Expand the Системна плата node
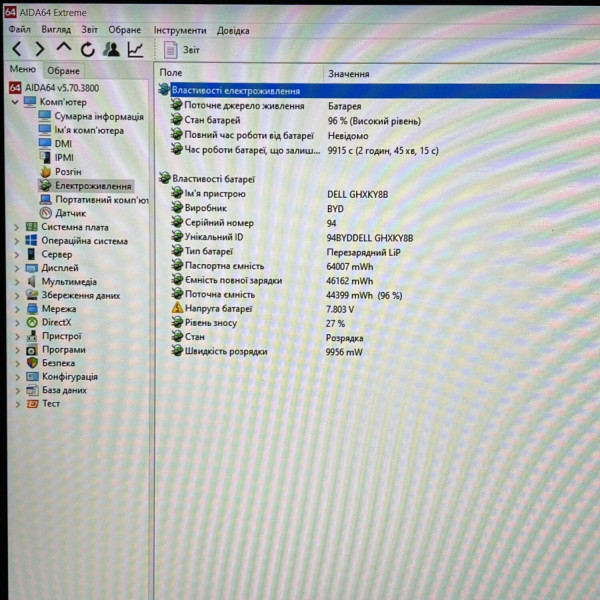This screenshot has height=600, width=600. point(16,227)
